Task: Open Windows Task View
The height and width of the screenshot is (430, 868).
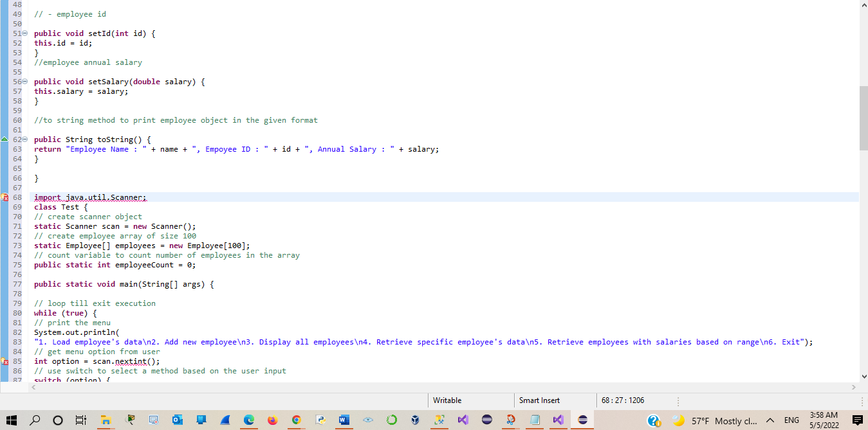Action: pyautogui.click(x=80, y=420)
